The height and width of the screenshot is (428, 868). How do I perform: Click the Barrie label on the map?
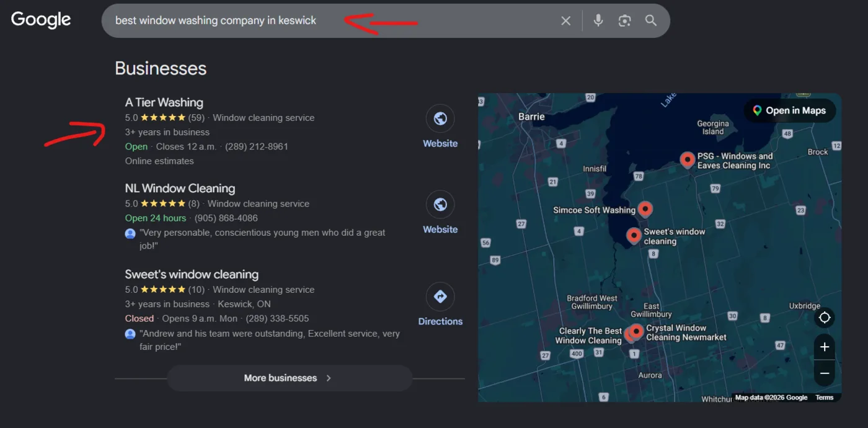[x=531, y=117]
